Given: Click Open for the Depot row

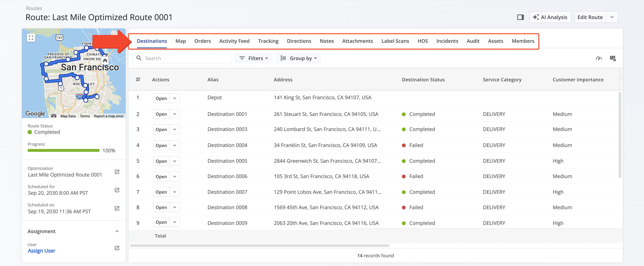Looking at the screenshot, I should 161,98.
